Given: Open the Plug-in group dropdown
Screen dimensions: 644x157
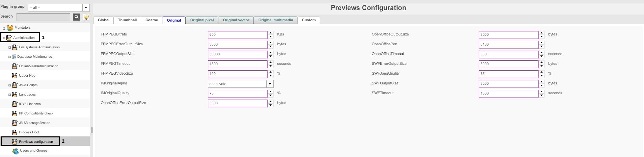Looking at the screenshot, I should pos(86,7).
